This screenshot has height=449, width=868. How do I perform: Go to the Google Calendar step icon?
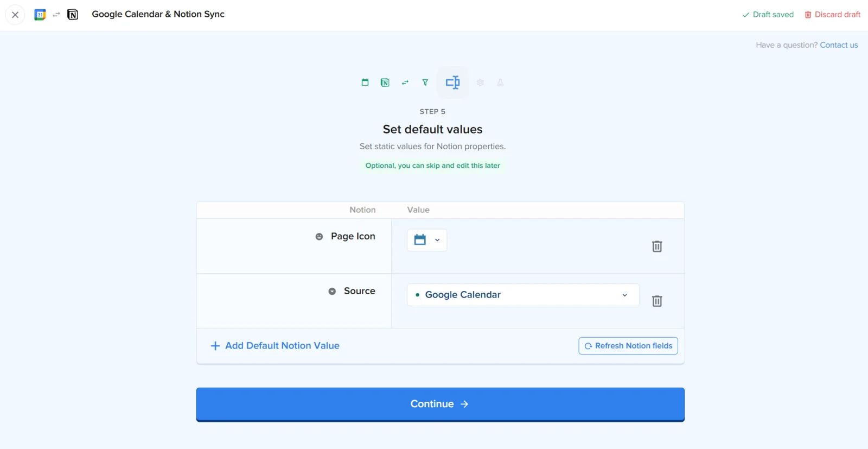(x=365, y=83)
